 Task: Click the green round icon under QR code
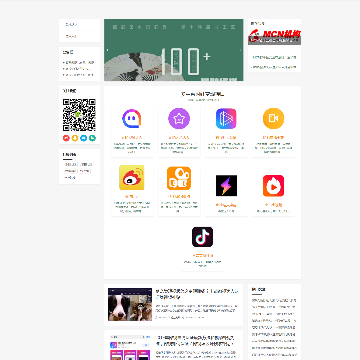click(x=92, y=138)
